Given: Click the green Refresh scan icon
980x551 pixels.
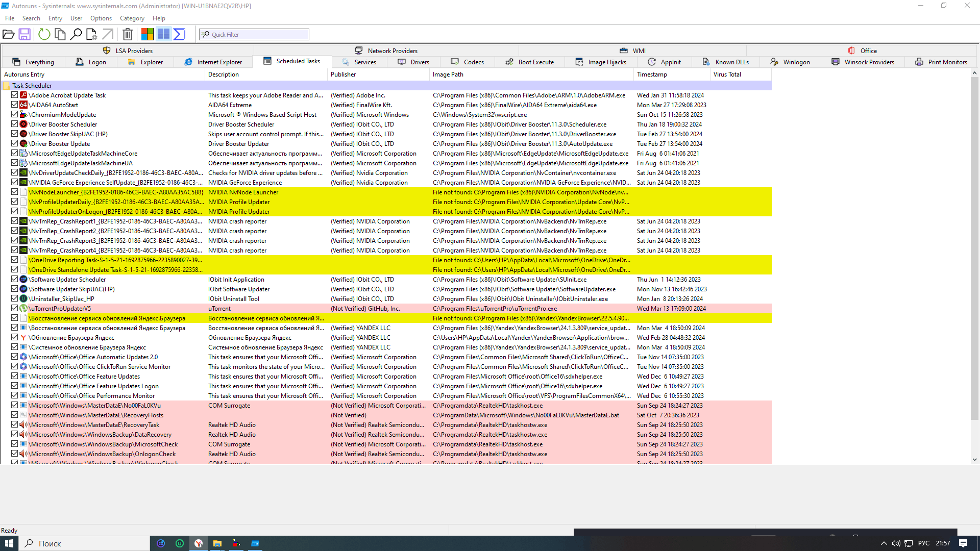Looking at the screenshot, I should click(44, 34).
